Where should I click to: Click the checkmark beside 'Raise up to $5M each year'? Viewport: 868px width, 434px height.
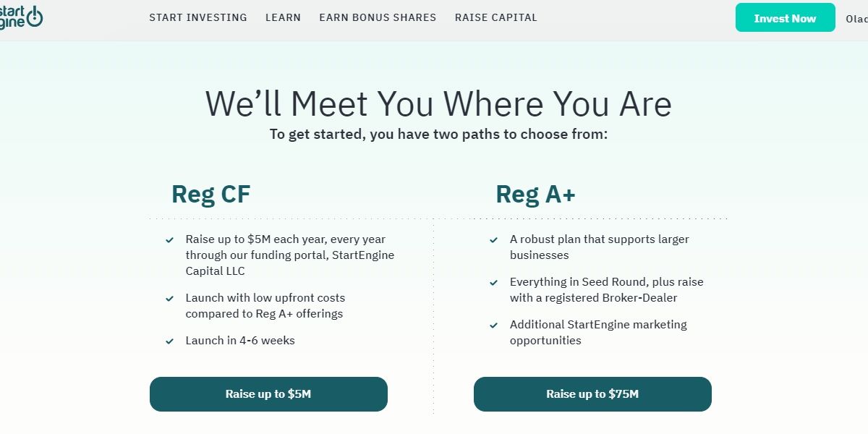click(170, 239)
